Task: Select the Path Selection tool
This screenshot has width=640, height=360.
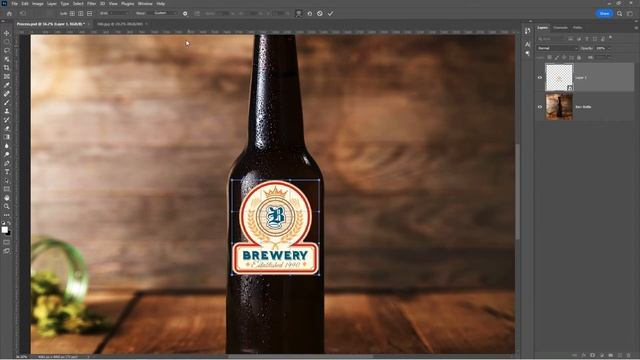Action: tap(7, 180)
